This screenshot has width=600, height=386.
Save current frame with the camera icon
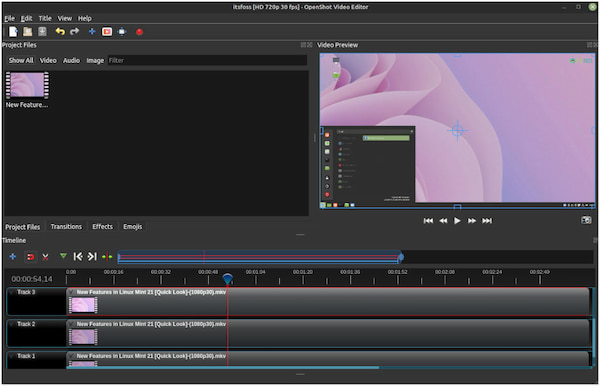pyautogui.click(x=586, y=220)
